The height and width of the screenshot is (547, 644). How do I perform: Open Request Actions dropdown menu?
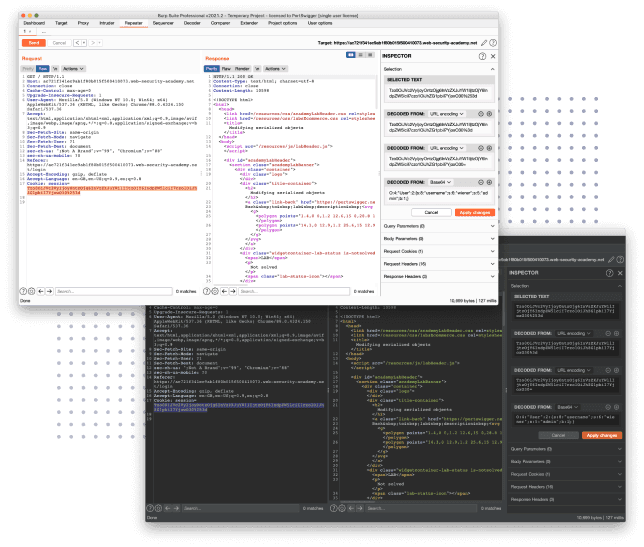pos(71,70)
